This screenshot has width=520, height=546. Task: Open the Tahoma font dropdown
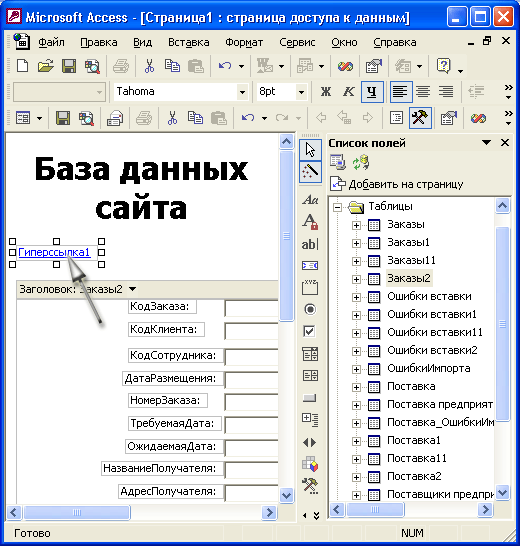tap(242, 92)
